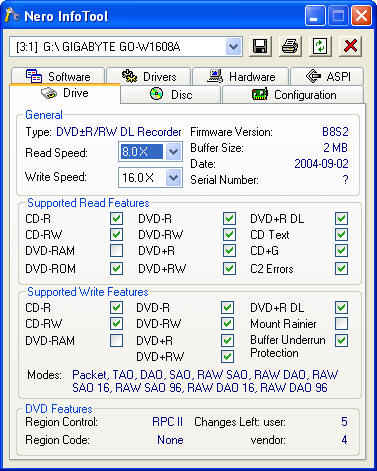Click the buffer size value 2 MB

336,148
